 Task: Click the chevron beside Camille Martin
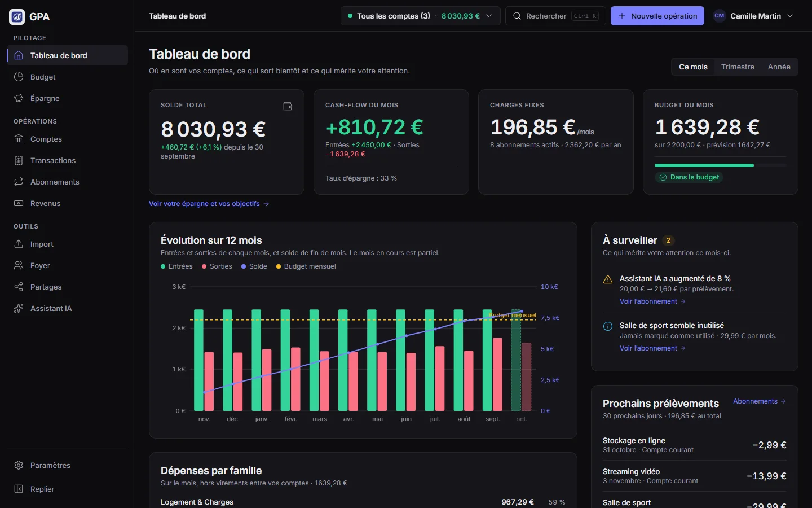click(x=790, y=16)
